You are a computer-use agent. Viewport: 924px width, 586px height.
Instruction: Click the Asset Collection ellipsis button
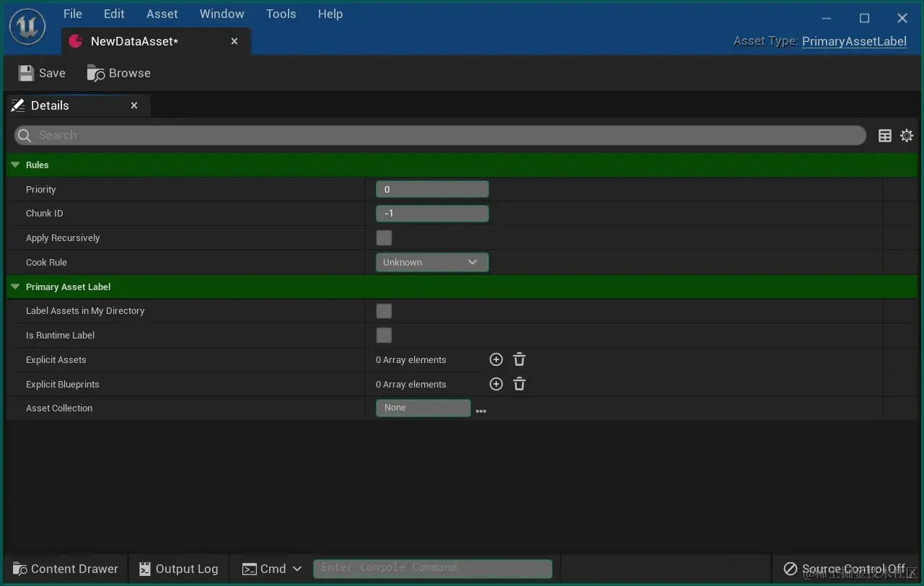481,411
